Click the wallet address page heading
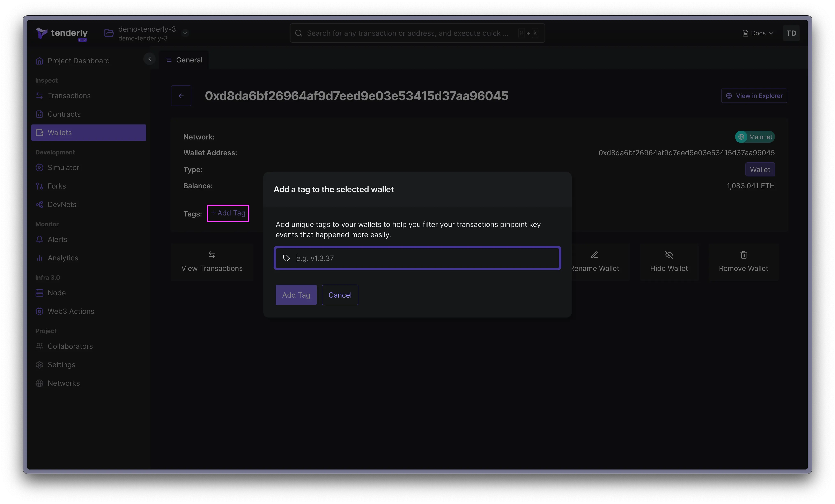 [356, 96]
